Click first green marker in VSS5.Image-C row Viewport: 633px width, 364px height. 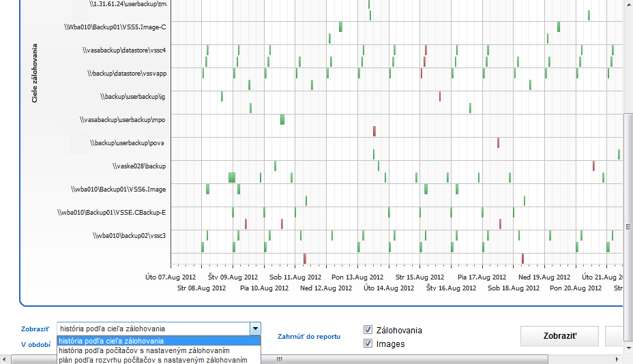(x=340, y=27)
